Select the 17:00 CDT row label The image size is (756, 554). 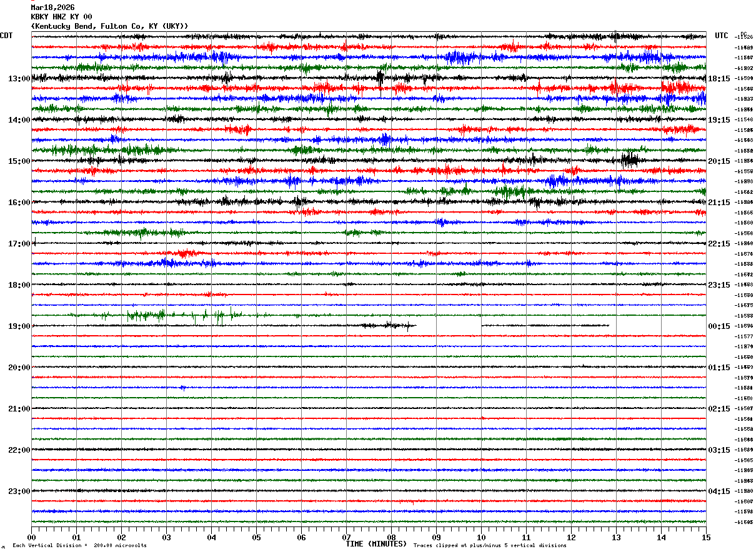19,243
